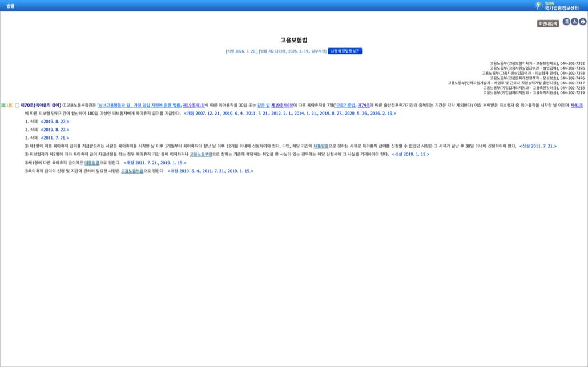Click the download icon in the top-right
Screen dimensions: 588x367
(574, 22)
